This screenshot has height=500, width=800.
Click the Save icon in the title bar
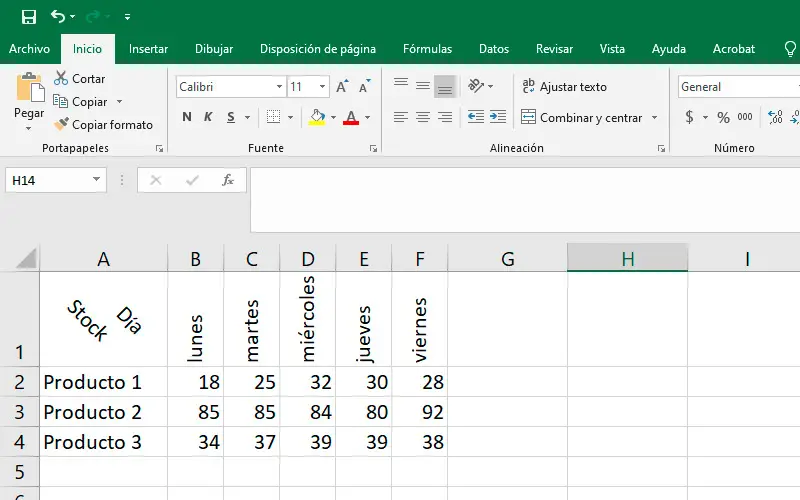click(28, 16)
